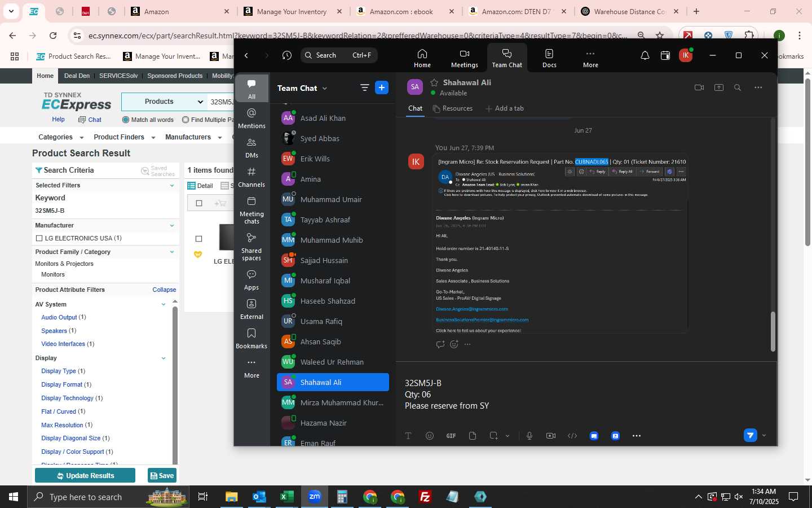Open Meetings tab in Zoom
812x508 pixels.
[x=464, y=58]
